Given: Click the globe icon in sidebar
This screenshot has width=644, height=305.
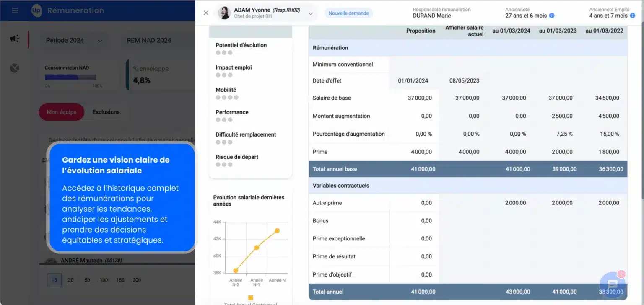Looking at the screenshot, I should [x=15, y=68].
